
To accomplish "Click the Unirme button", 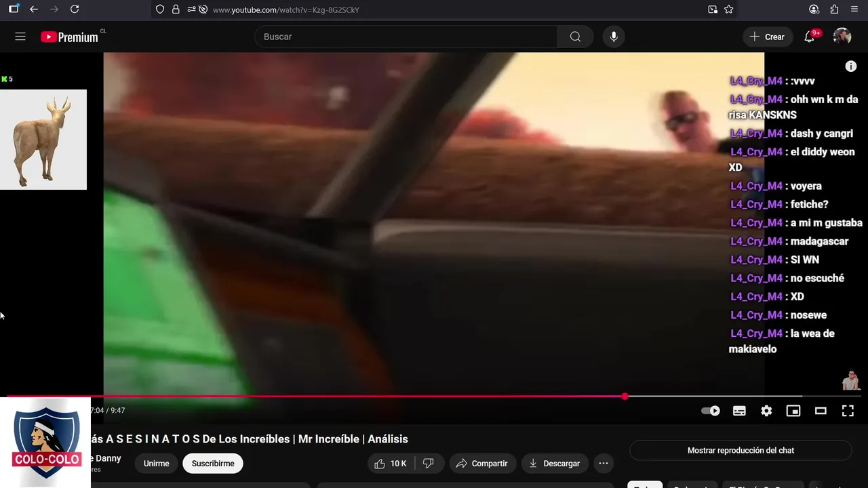I will 156,464.
